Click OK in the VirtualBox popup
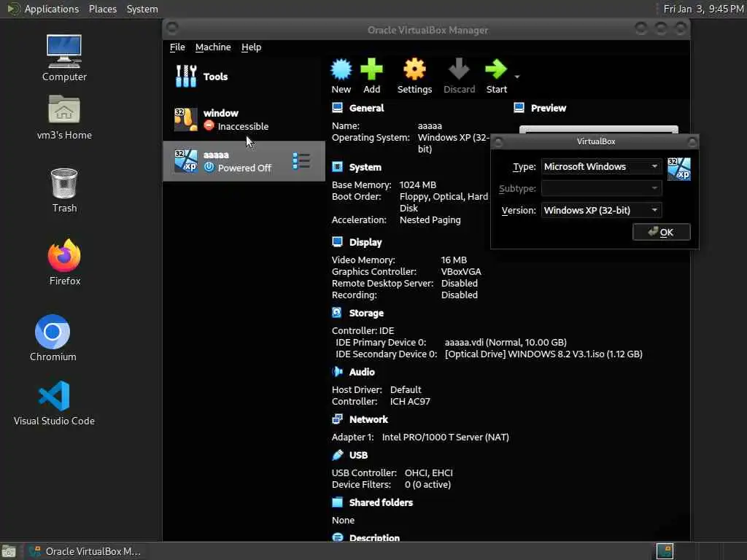This screenshot has width=747, height=560. [661, 232]
